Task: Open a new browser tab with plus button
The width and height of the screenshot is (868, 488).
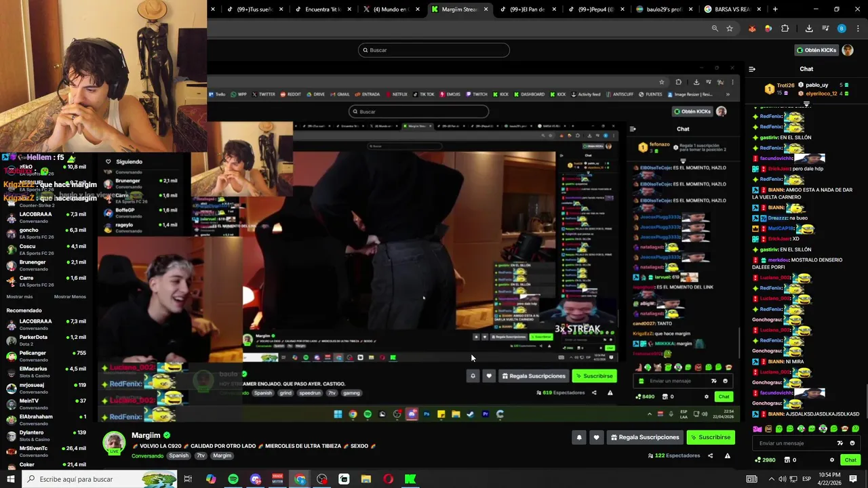Action: pos(775,9)
